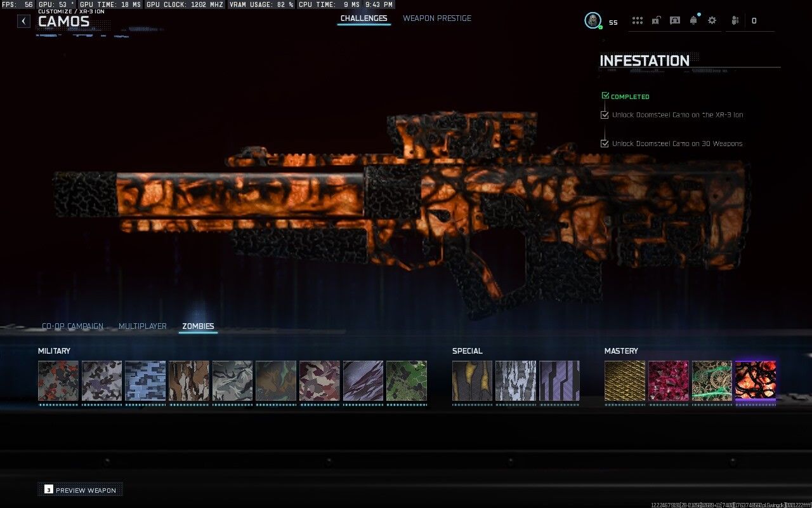Click the Doomsteel XR-3 Ion challenge checkbox

pos(605,115)
